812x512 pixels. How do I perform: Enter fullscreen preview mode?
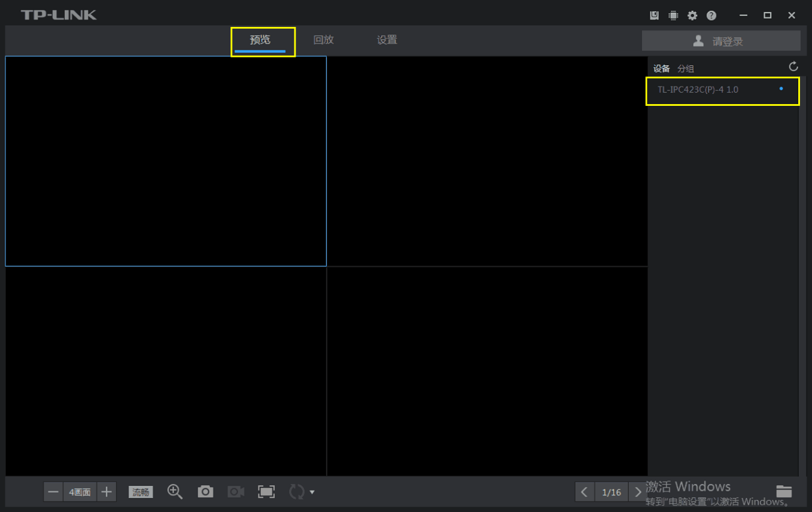[266, 491]
